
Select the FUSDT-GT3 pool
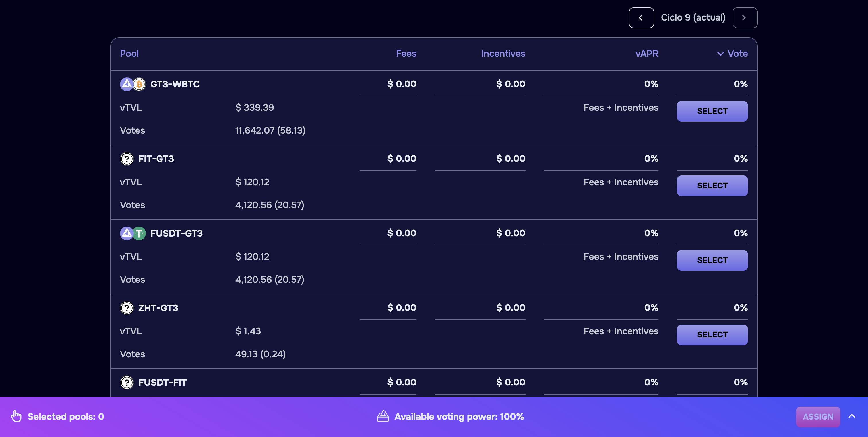pyautogui.click(x=712, y=261)
